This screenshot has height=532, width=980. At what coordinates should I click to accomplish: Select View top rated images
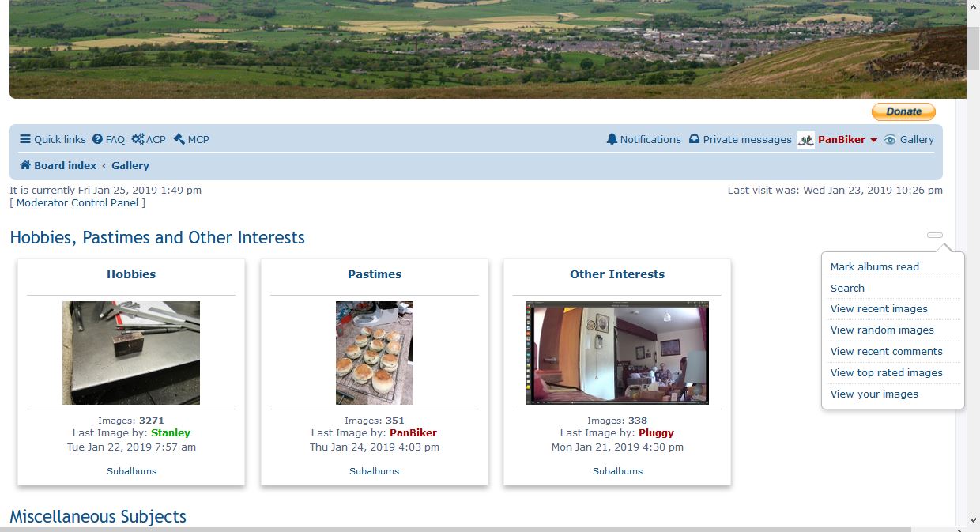click(x=886, y=373)
